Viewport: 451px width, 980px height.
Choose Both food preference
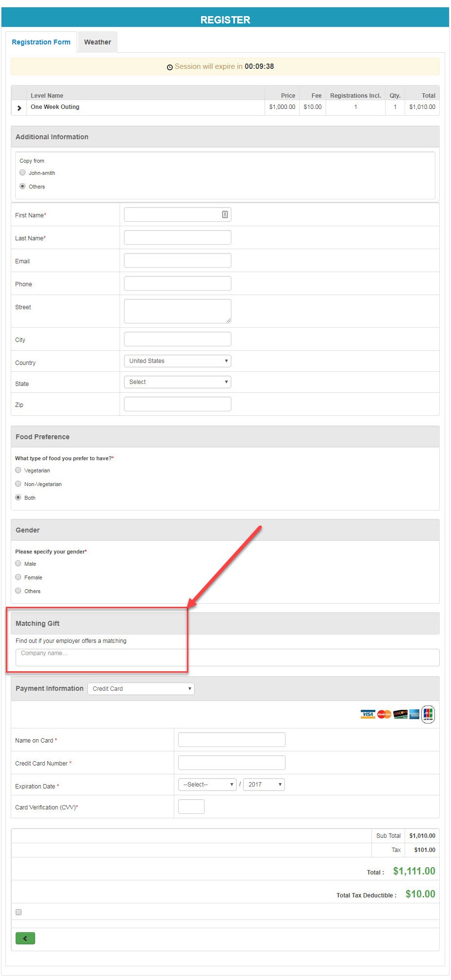pos(18,497)
